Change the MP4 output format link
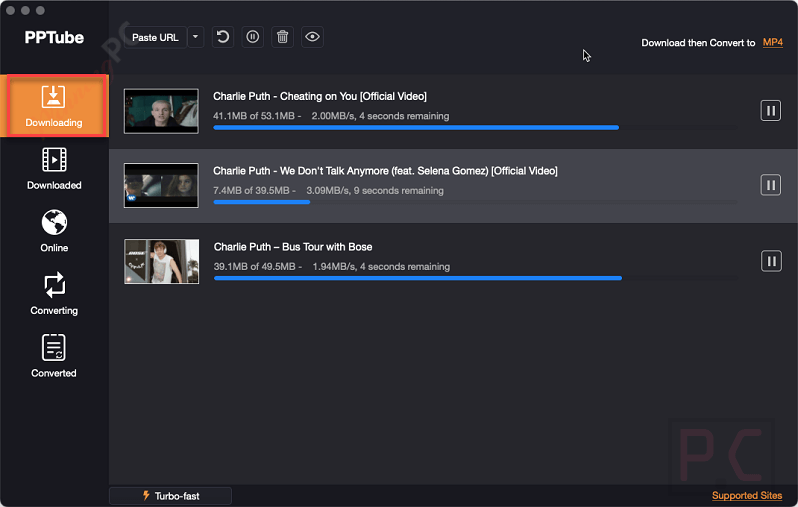 [x=773, y=43]
